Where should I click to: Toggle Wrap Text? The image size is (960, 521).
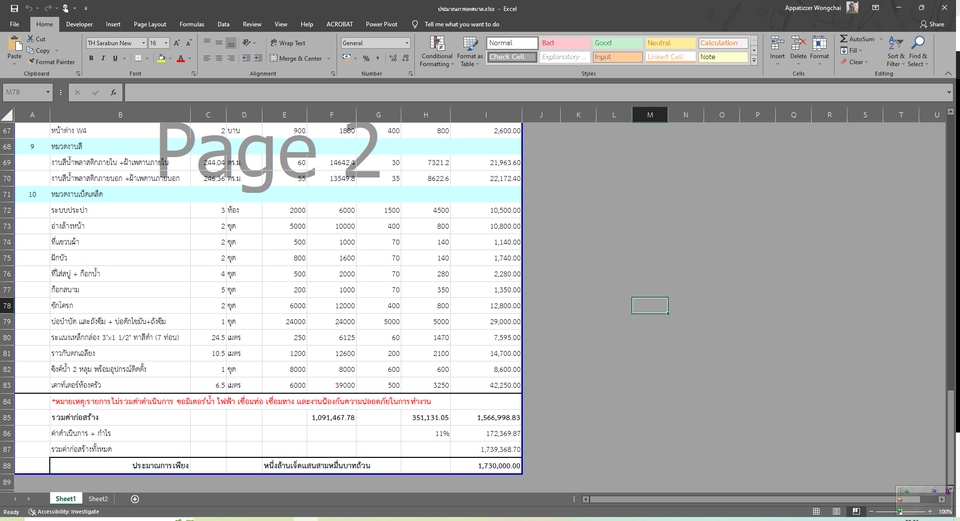[x=288, y=43]
